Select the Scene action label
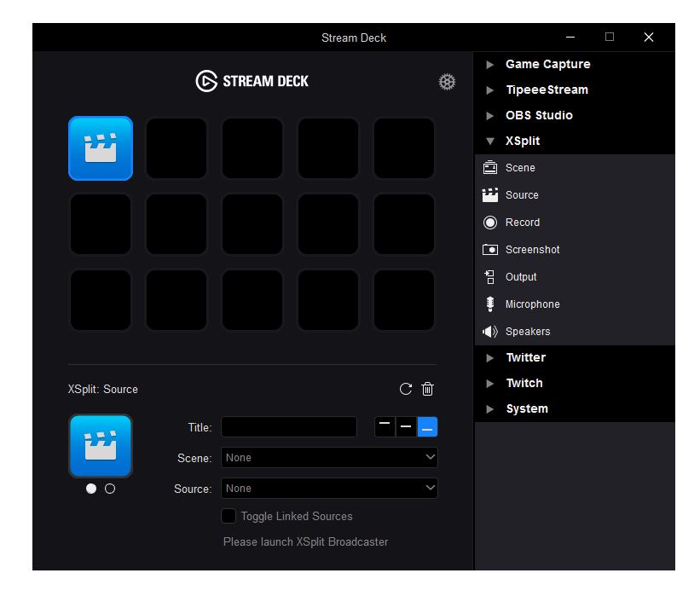This screenshot has width=700, height=602. [x=520, y=167]
